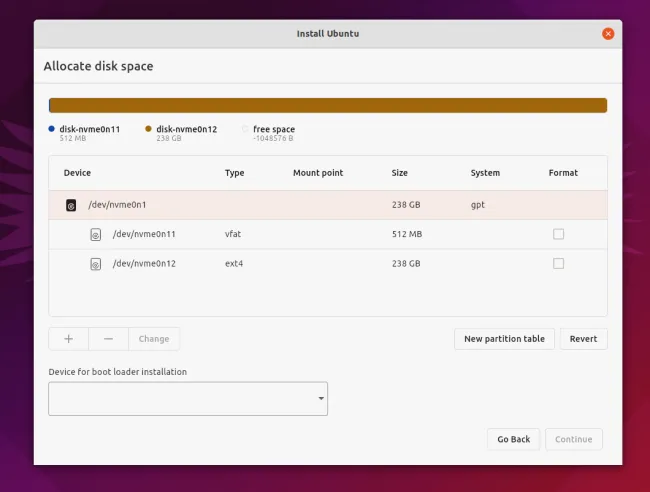Click the Continue button

pos(573,439)
